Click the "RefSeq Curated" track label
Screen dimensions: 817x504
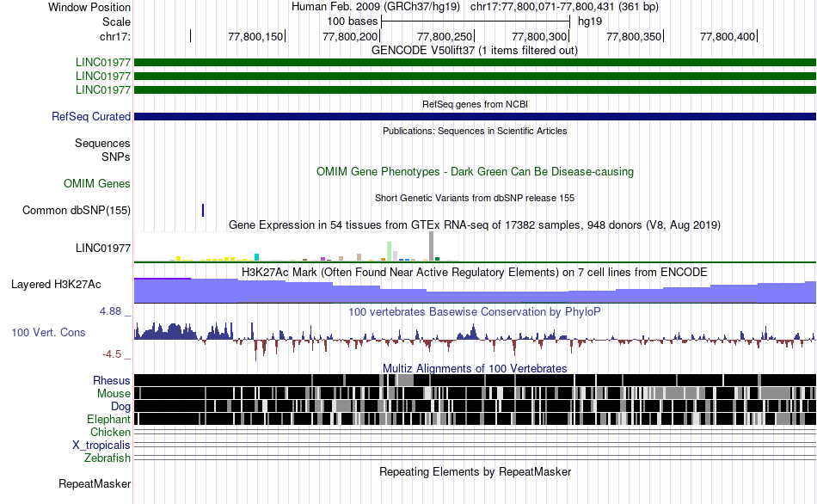coord(91,117)
